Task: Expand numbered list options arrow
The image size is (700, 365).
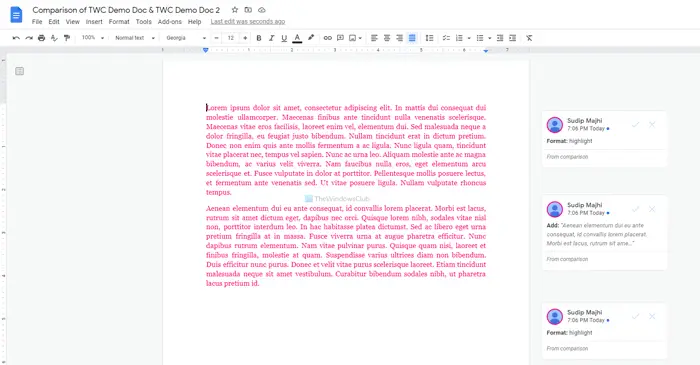Action: pos(469,38)
